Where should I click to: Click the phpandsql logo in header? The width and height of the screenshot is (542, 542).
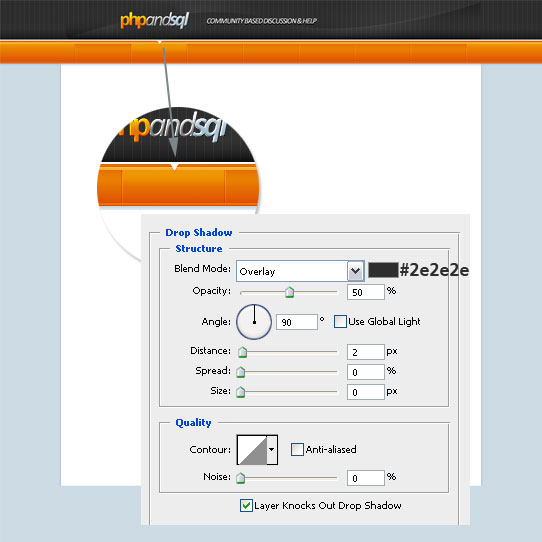(155, 21)
